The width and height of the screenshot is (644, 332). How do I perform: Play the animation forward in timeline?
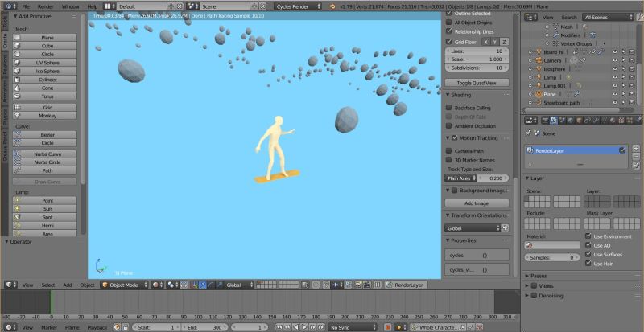[304, 327]
